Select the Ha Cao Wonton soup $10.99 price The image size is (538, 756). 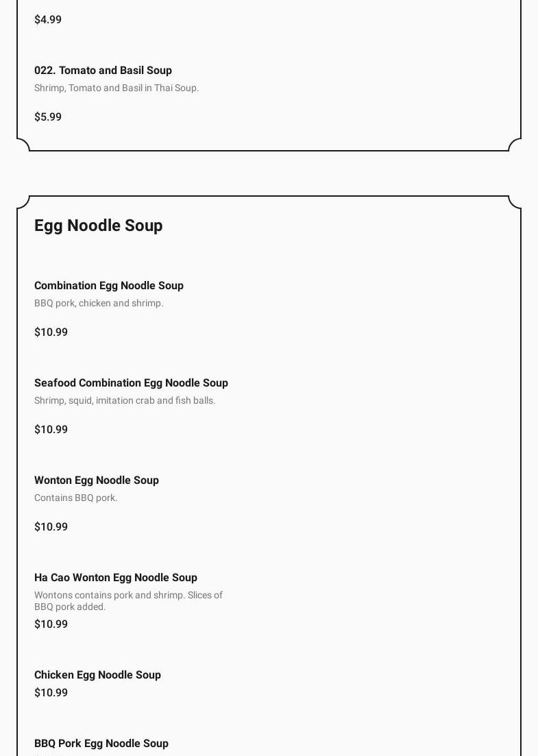[51, 624]
